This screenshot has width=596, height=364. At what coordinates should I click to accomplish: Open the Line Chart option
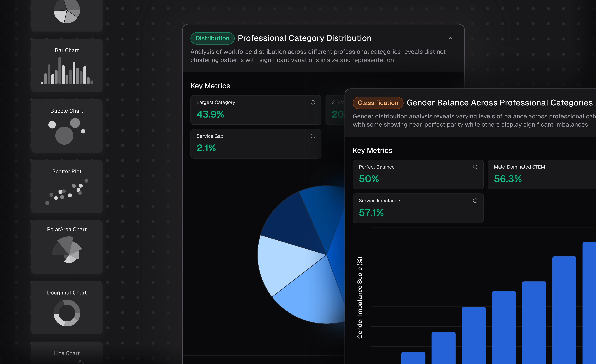67,353
